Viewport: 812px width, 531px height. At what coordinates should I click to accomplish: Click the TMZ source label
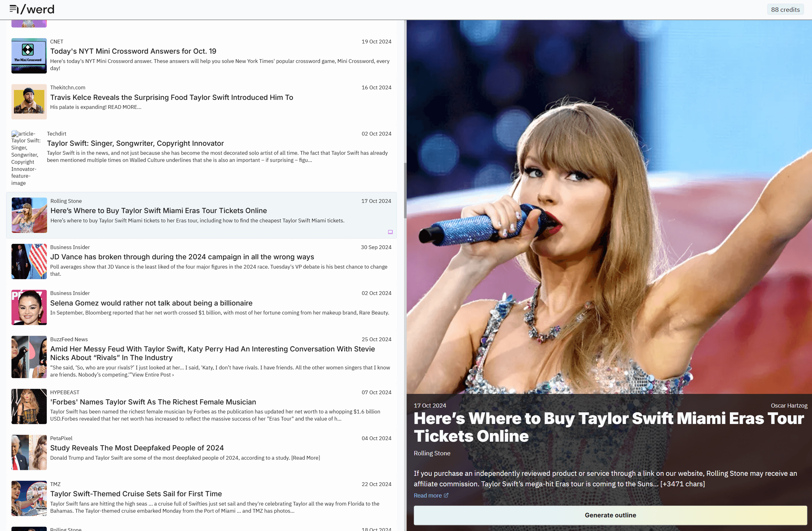[x=55, y=484]
